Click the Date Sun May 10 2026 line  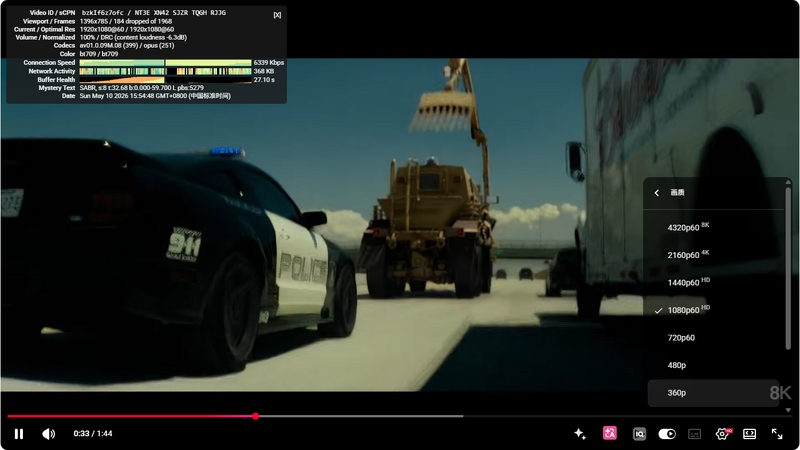(155, 96)
